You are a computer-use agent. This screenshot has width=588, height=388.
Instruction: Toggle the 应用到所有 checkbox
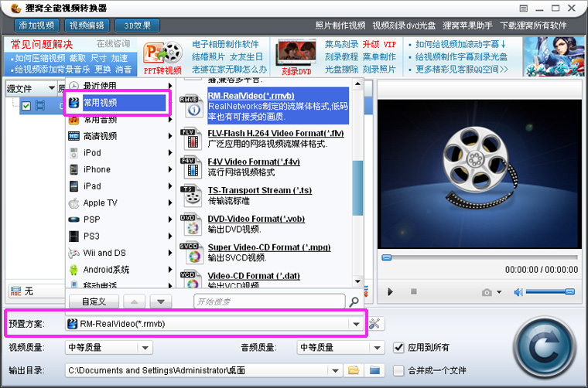click(x=398, y=348)
